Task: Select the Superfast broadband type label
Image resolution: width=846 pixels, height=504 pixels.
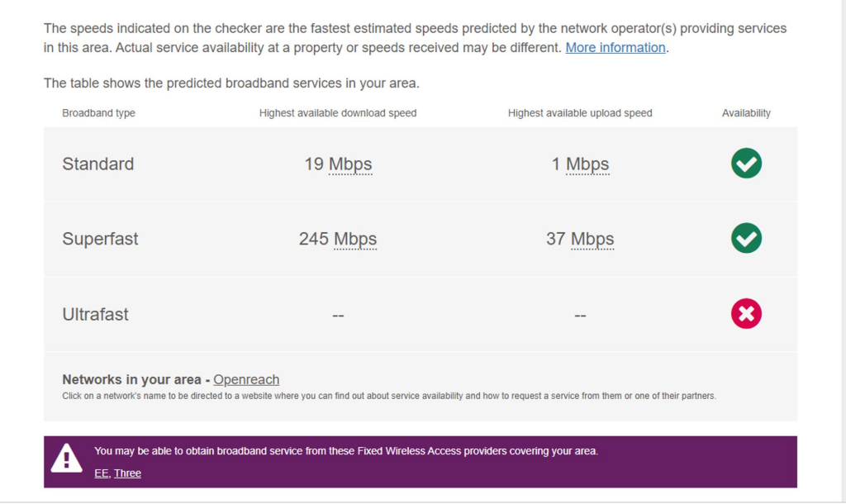Action: 100,239
